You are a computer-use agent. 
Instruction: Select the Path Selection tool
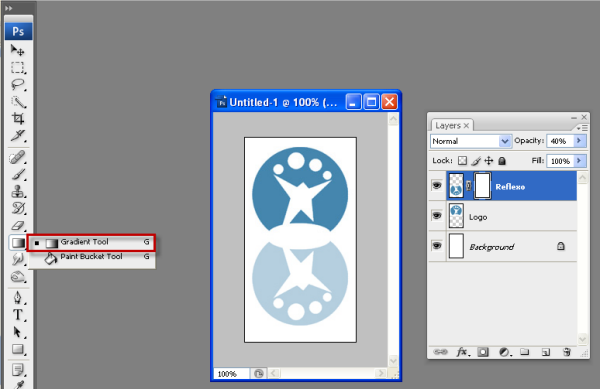coord(18,332)
